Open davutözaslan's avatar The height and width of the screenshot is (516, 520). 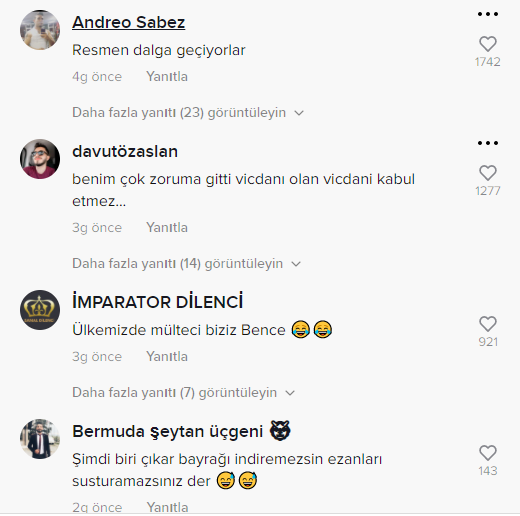(x=40, y=159)
